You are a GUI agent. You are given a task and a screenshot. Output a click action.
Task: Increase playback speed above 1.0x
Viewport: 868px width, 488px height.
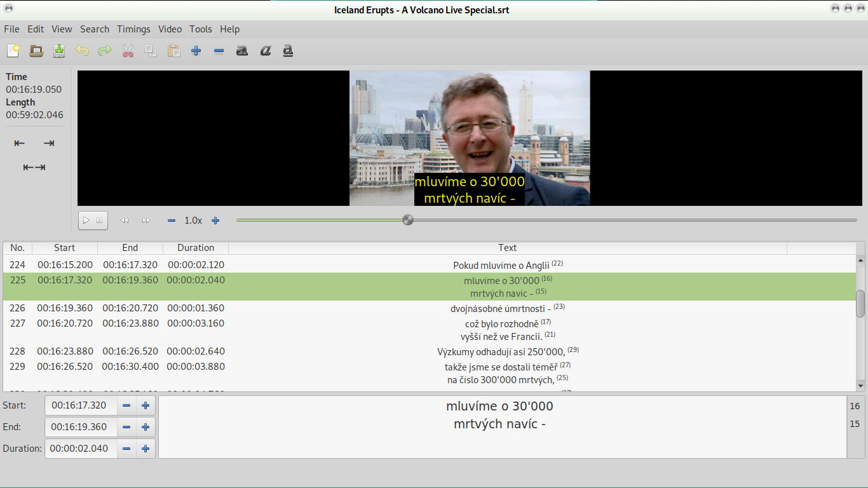point(215,220)
